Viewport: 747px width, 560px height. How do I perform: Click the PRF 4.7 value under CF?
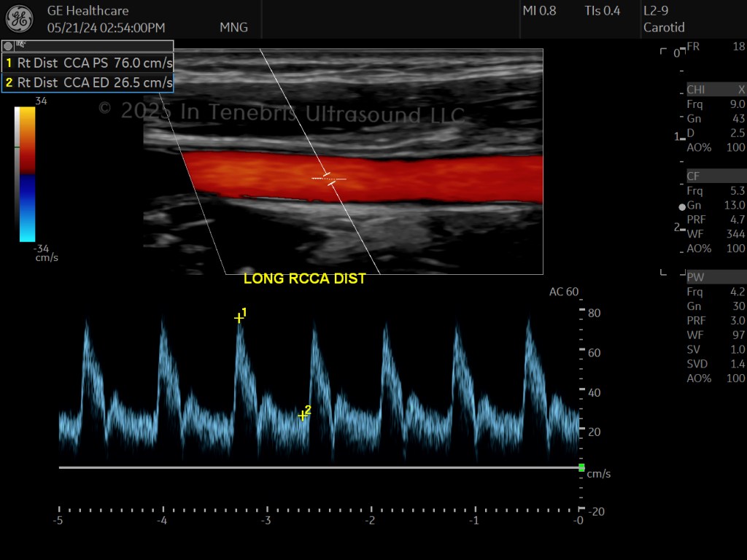pyautogui.click(x=737, y=219)
